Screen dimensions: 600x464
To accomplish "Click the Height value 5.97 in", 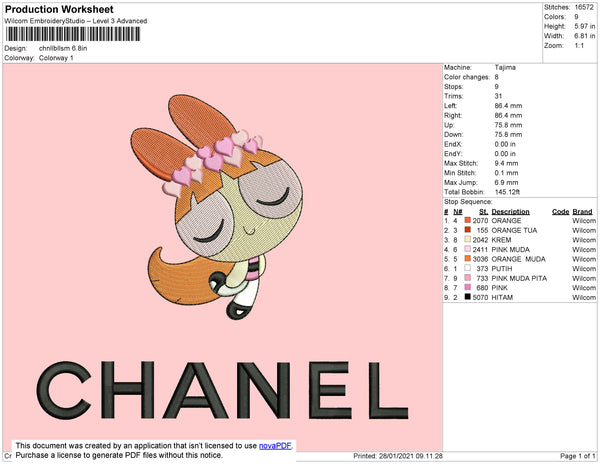I will tap(584, 26).
